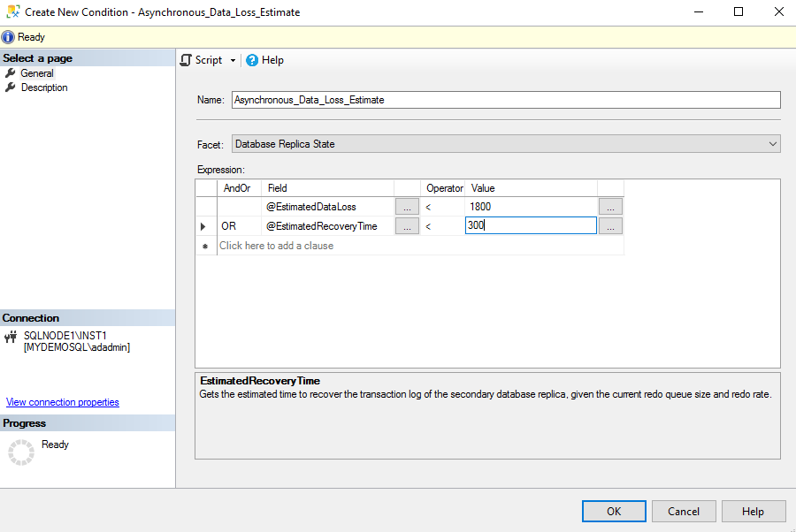Screen dimensions: 796x532
Task: Open View connection properties link
Action: point(63,402)
